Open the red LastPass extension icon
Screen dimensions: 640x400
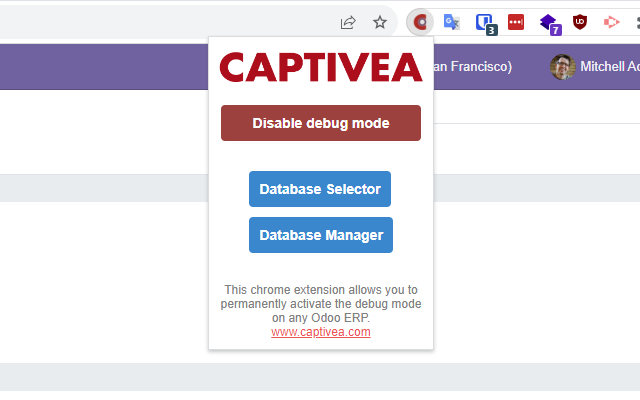(x=516, y=22)
